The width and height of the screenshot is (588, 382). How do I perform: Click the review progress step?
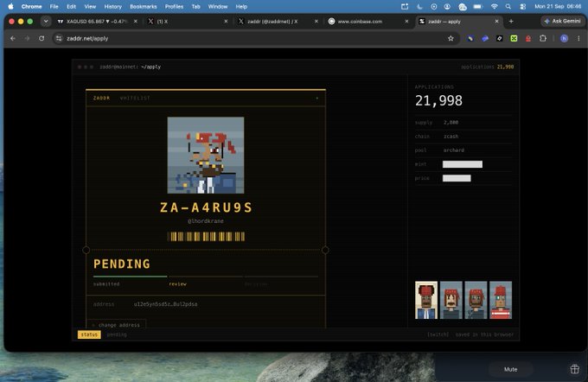(178, 283)
